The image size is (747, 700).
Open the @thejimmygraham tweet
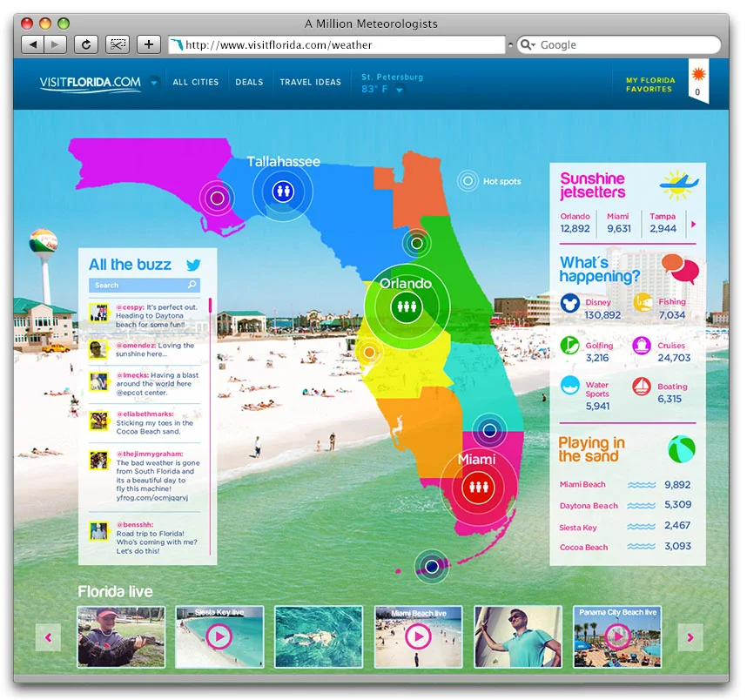(x=145, y=475)
